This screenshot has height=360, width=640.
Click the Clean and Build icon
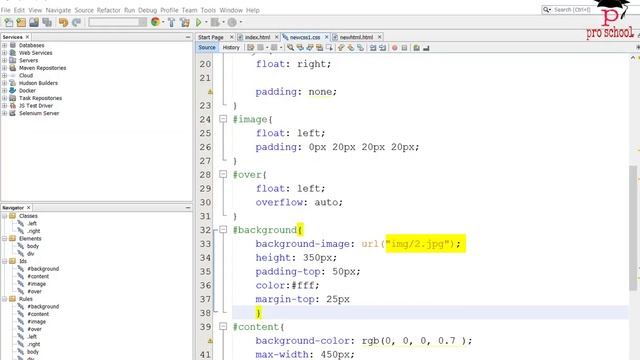(x=185, y=22)
